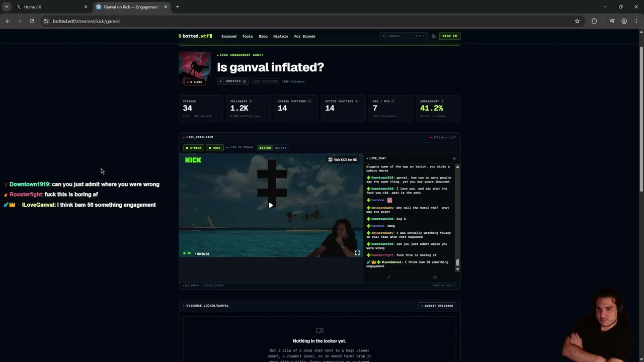
Task: Click ganval's streamer avatar thumbnail
Action: pyautogui.click(x=195, y=68)
